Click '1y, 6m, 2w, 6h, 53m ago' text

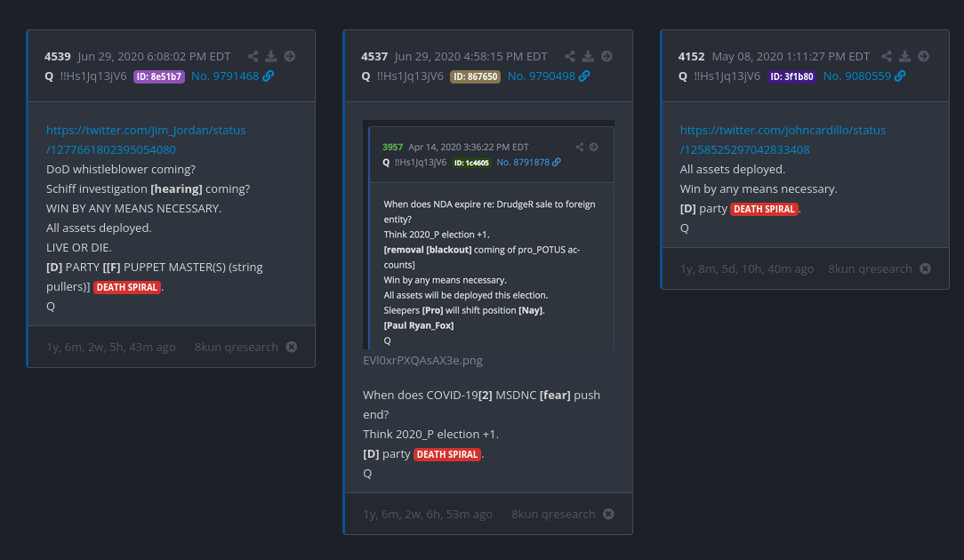point(428,514)
